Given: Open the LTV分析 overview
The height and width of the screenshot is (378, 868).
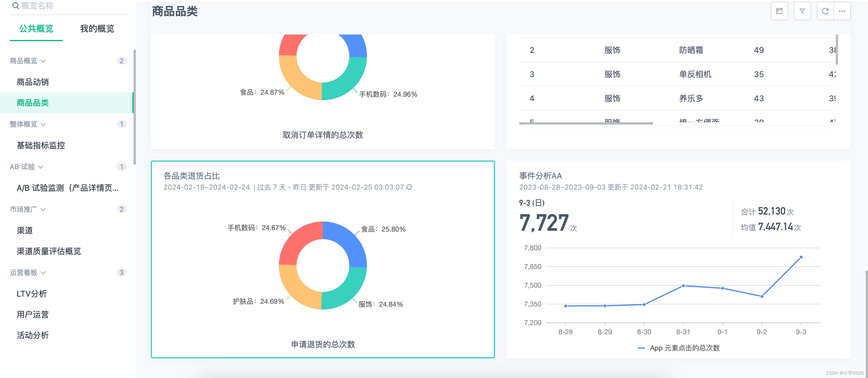Looking at the screenshot, I should [32, 294].
